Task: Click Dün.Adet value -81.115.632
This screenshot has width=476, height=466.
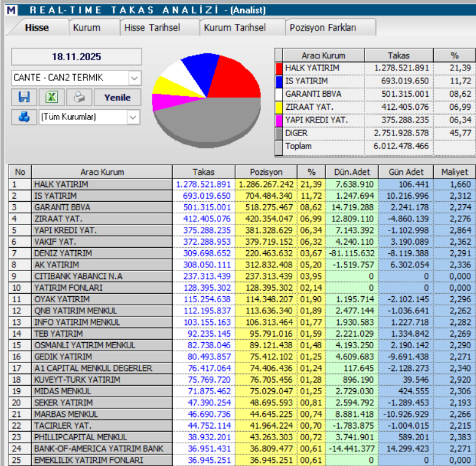Action: 352,253
